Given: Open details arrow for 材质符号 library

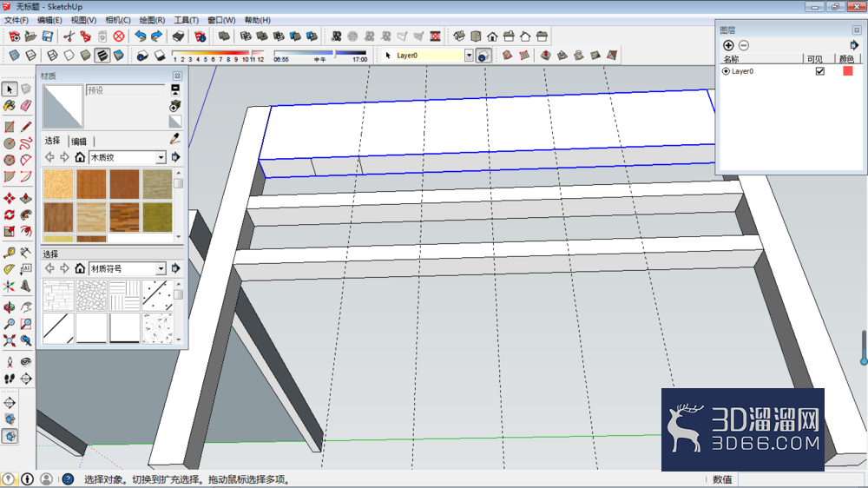Looking at the screenshot, I should tap(175, 268).
